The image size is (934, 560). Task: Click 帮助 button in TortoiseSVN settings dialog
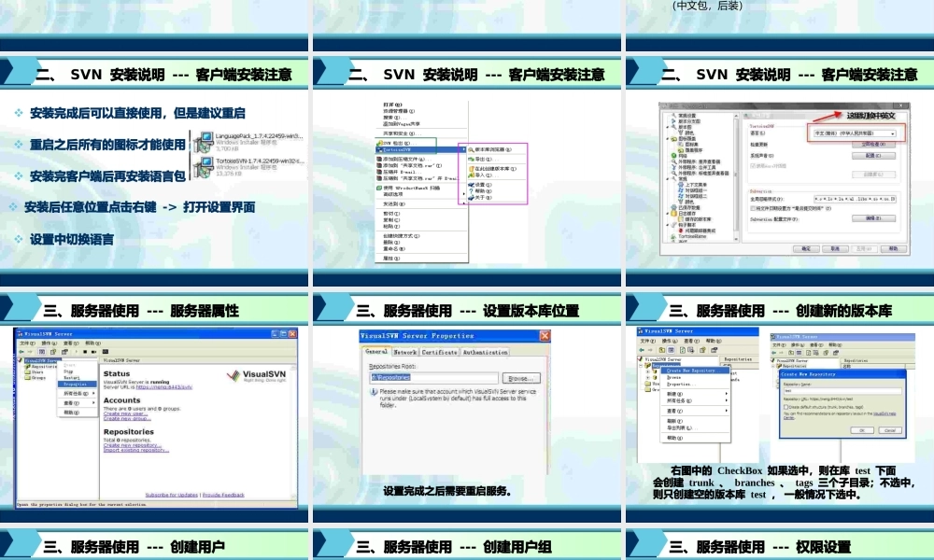(x=894, y=249)
